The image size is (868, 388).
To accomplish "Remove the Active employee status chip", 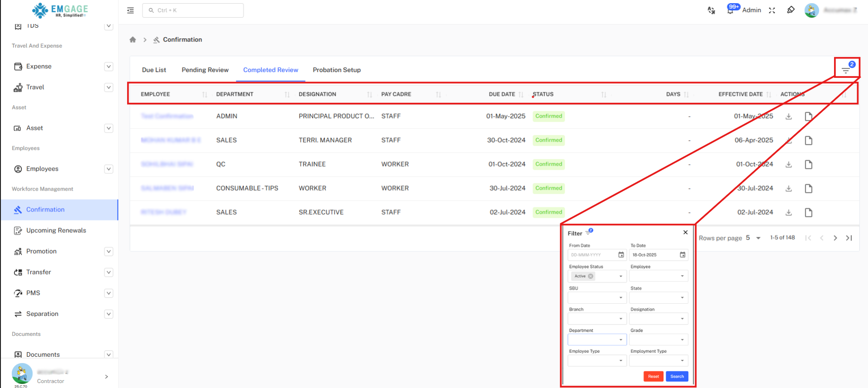I will (591, 276).
